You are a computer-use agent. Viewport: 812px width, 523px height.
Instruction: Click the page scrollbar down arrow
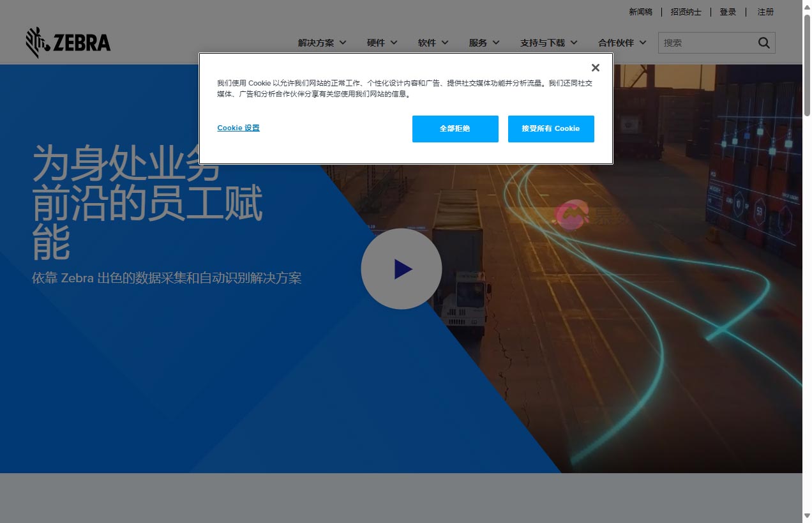[x=807, y=519]
